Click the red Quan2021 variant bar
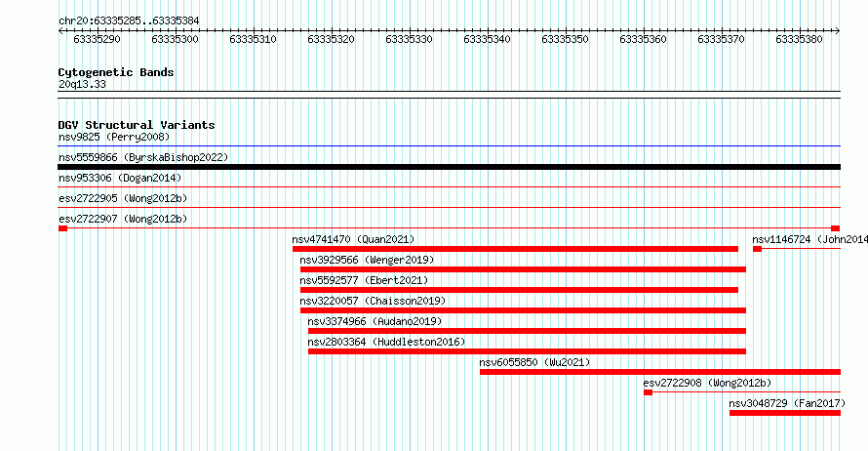The height and width of the screenshot is (451, 868). pos(515,249)
